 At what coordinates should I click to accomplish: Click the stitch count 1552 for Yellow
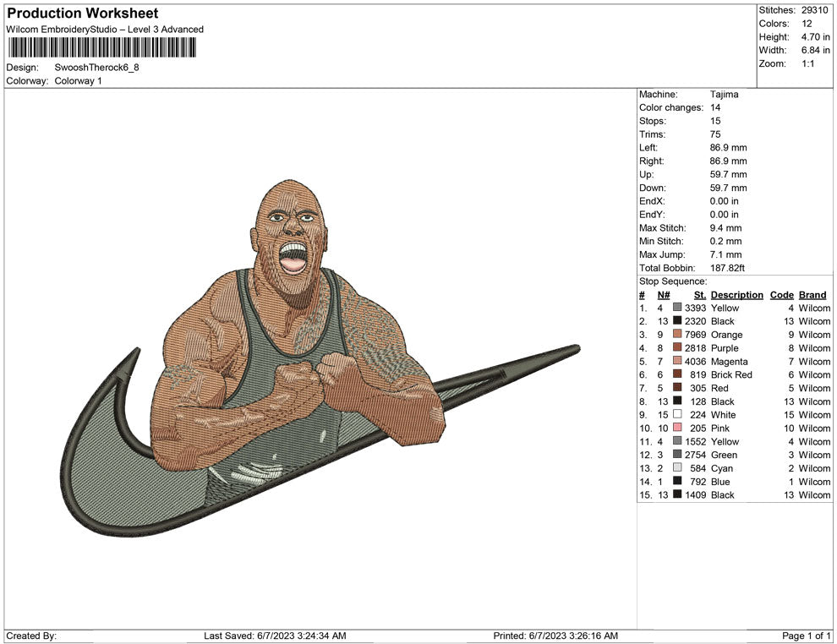pos(695,441)
